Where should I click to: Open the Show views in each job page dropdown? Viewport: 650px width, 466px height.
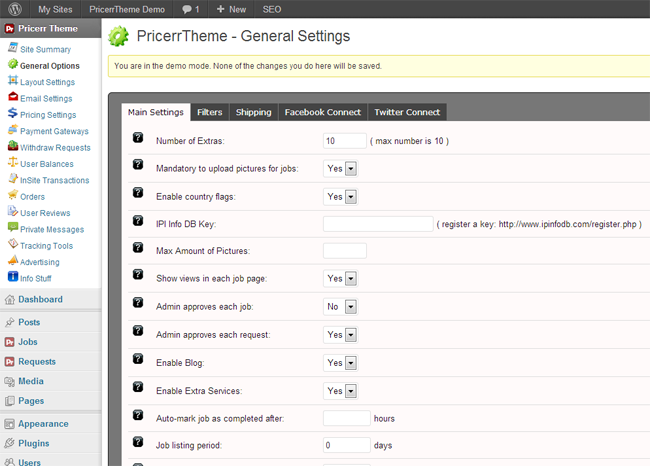tap(340, 279)
